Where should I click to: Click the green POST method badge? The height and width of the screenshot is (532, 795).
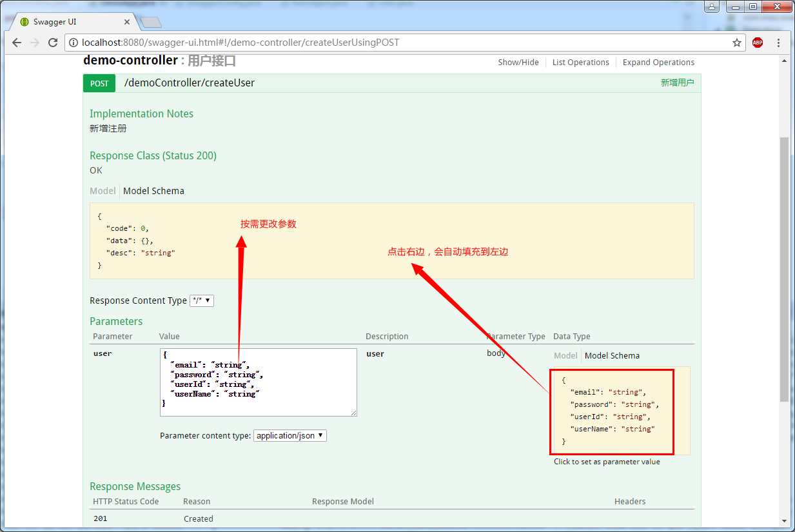[x=99, y=83]
